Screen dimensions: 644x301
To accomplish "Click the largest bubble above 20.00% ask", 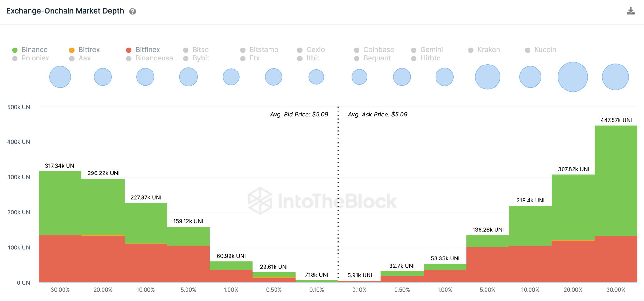I will [573, 77].
